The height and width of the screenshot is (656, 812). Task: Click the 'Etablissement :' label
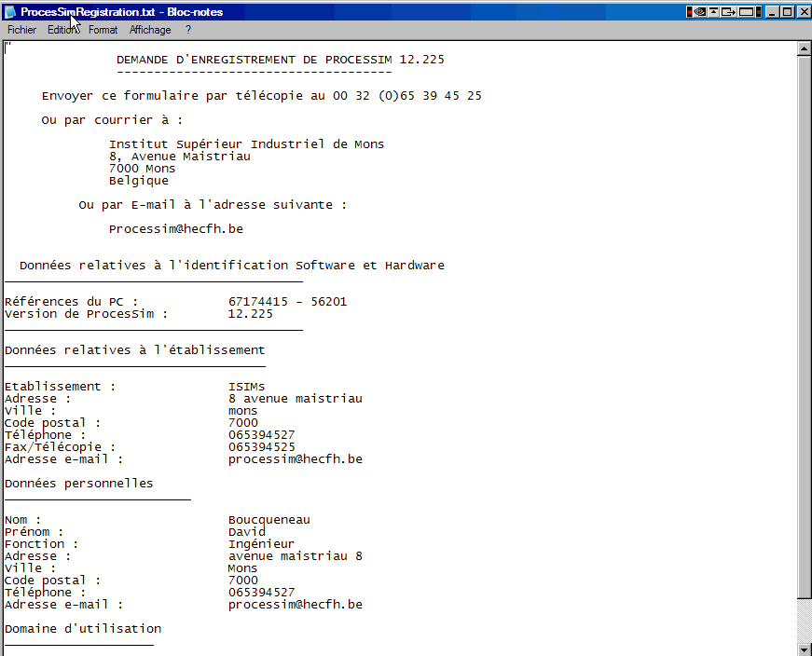(60, 387)
